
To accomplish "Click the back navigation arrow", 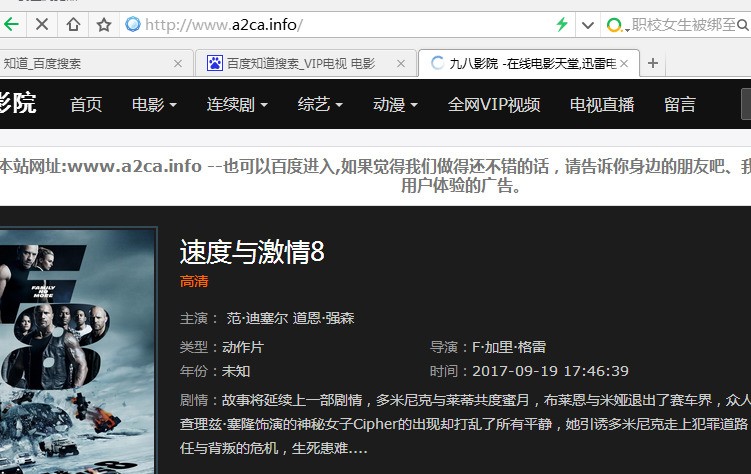I will [x=10, y=24].
